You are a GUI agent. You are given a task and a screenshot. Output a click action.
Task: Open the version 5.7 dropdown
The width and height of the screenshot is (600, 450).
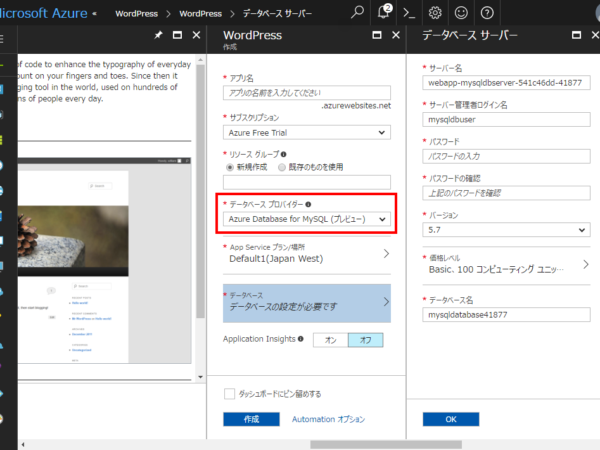click(506, 230)
